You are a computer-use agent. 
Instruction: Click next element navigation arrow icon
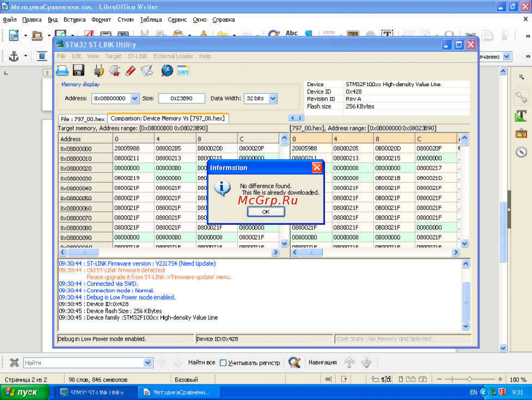[x=367, y=362]
